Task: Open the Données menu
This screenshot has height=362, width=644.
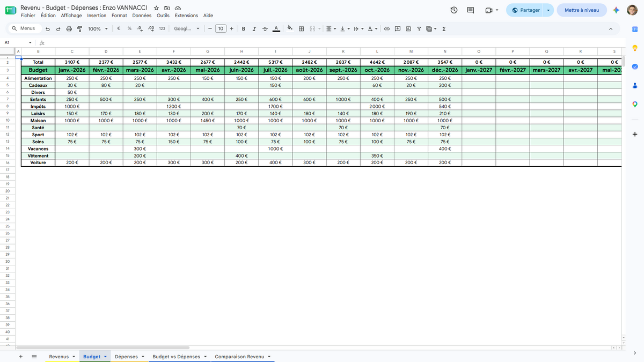Action: [142, 16]
